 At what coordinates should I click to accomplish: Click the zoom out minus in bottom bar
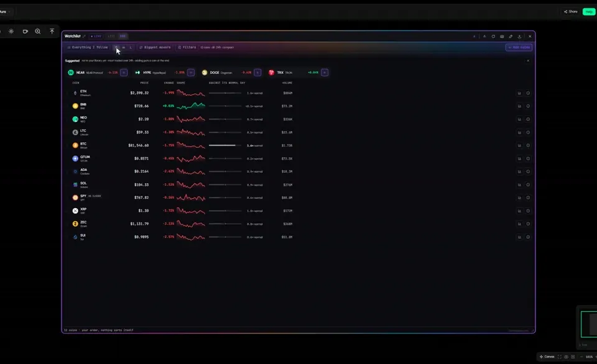581,357
